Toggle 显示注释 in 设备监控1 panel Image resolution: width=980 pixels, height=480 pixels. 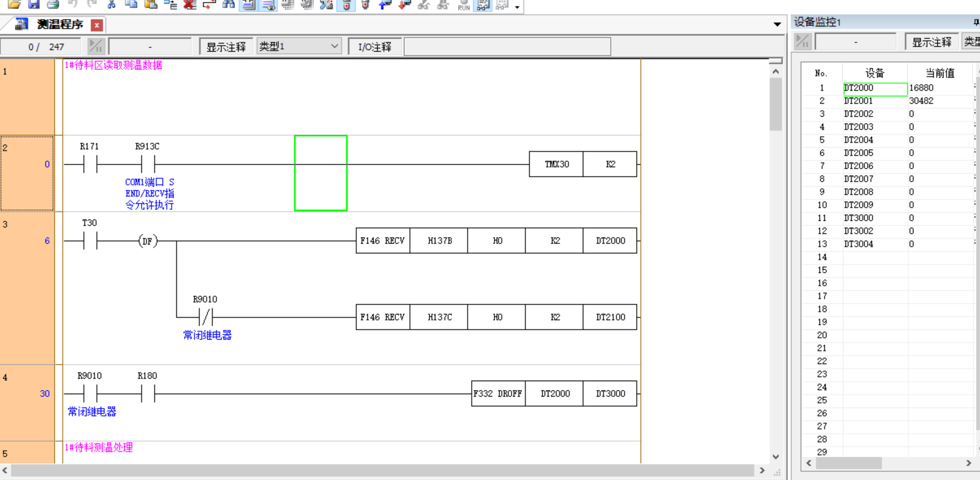coord(931,42)
